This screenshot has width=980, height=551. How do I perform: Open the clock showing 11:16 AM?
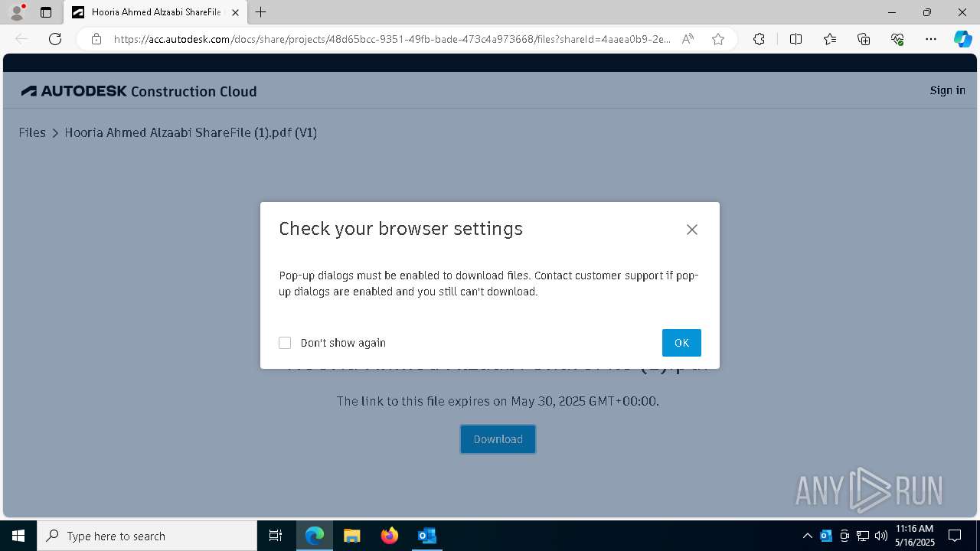point(915,536)
